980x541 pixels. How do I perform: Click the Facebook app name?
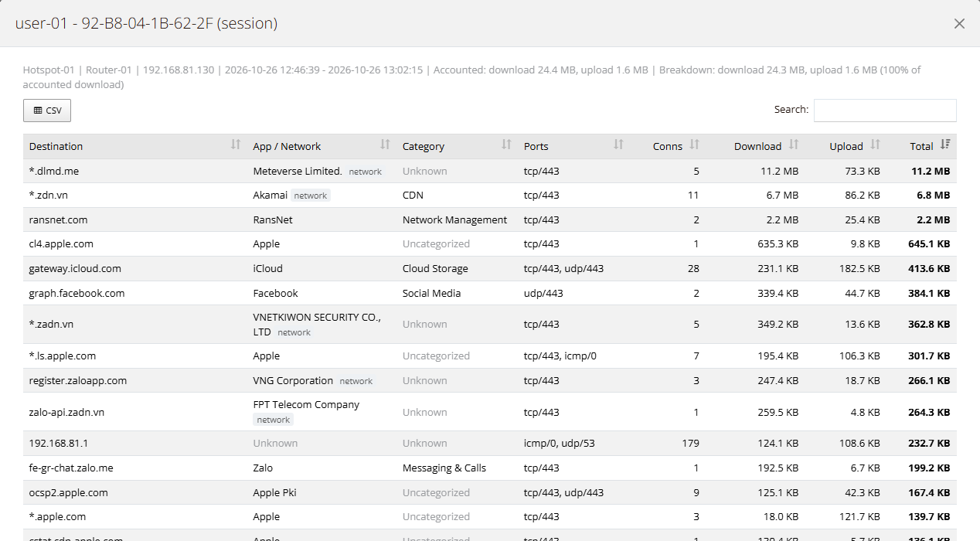point(275,294)
